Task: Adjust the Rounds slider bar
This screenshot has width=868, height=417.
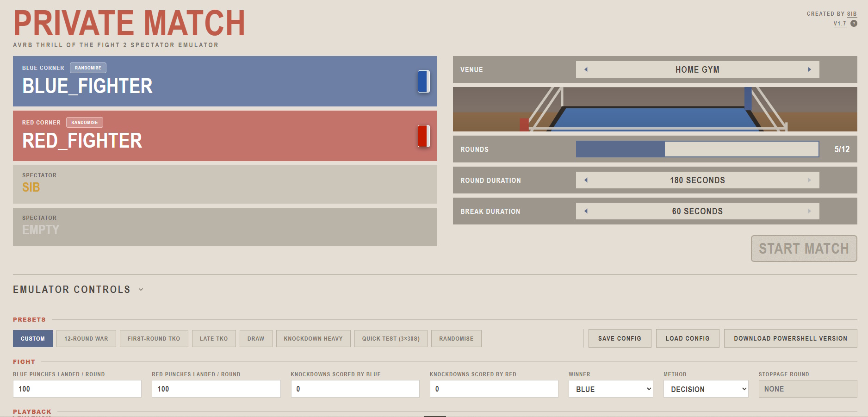Action: coord(697,149)
